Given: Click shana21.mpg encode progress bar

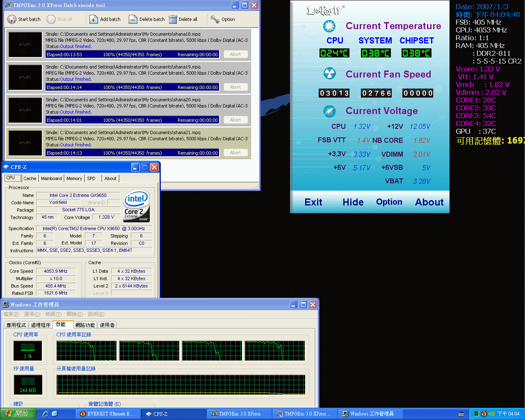Looking at the screenshot, I should tap(132, 153).
